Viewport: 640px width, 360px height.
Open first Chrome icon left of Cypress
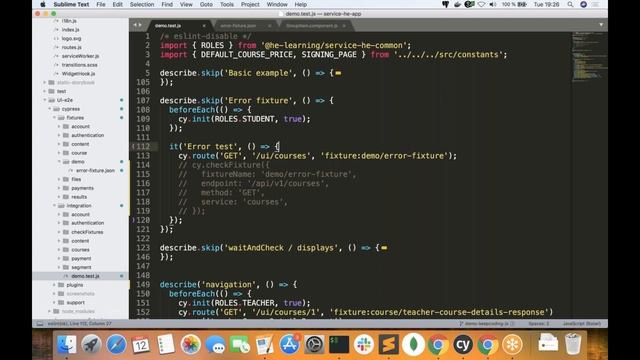[x=438, y=344]
